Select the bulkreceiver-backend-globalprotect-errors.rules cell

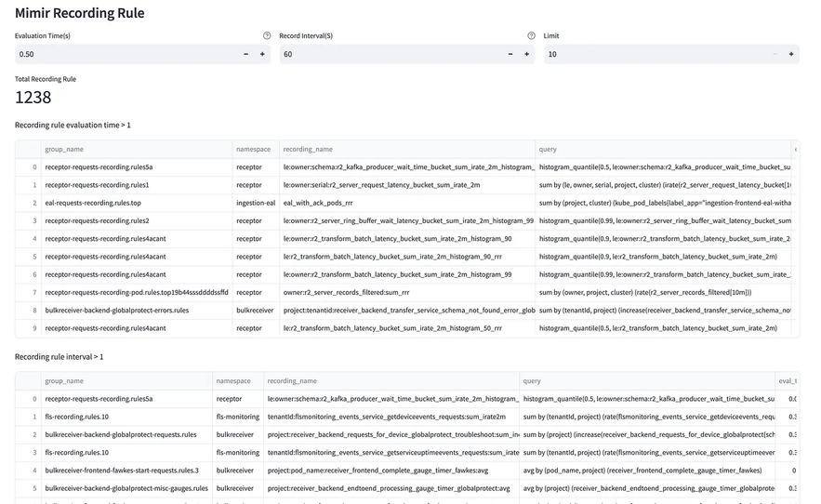(x=136, y=311)
